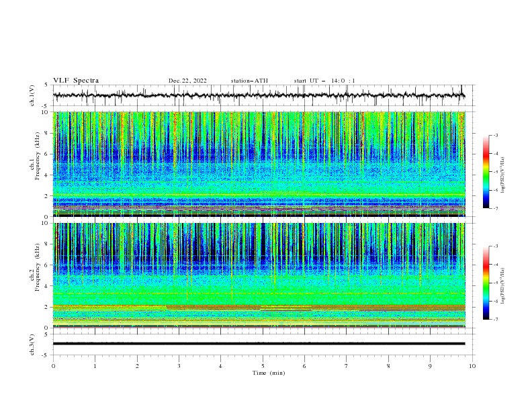Click the ch.3 flat waveform trace
The height and width of the screenshot is (411, 532).
click(259, 344)
